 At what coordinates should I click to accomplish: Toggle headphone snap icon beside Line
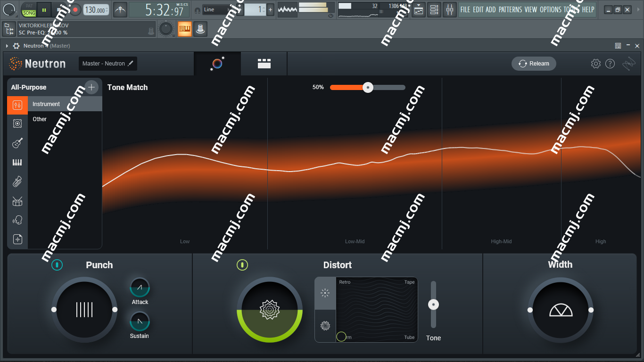tap(197, 10)
